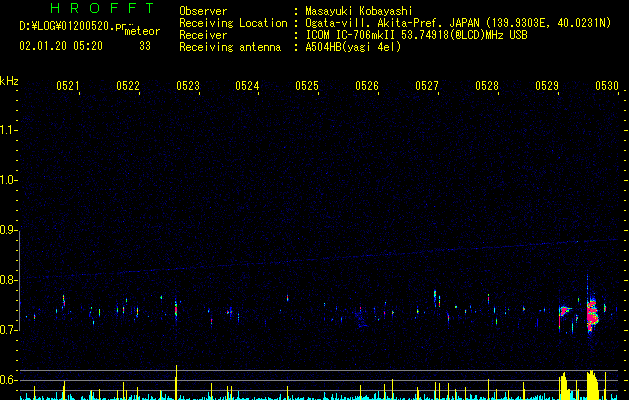Click the Receiver label

point(203,35)
